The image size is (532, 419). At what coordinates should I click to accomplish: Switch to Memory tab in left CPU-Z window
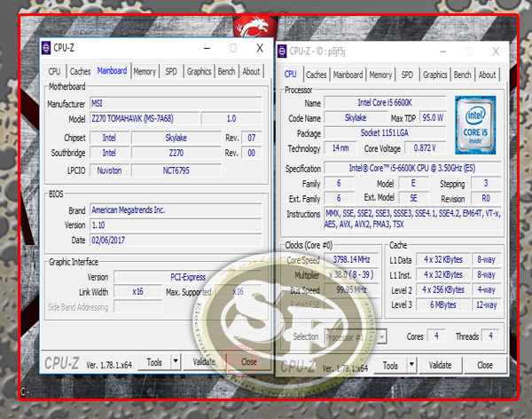(x=145, y=71)
